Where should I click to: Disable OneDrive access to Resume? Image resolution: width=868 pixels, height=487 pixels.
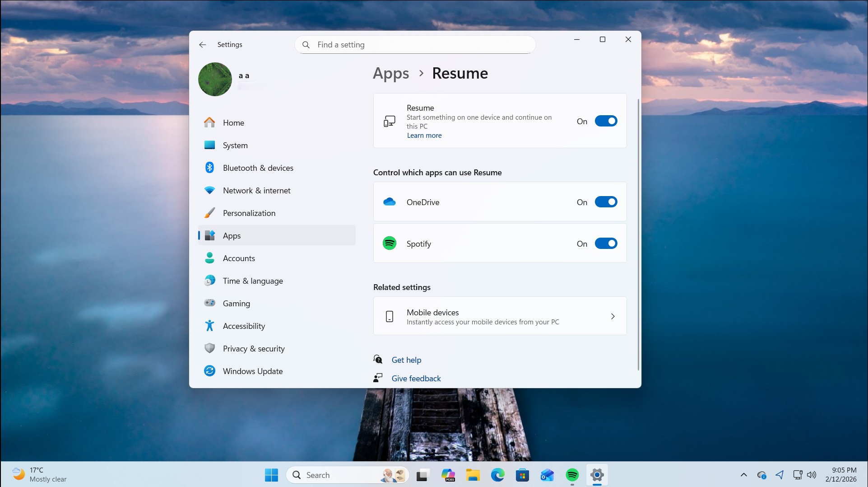point(606,202)
